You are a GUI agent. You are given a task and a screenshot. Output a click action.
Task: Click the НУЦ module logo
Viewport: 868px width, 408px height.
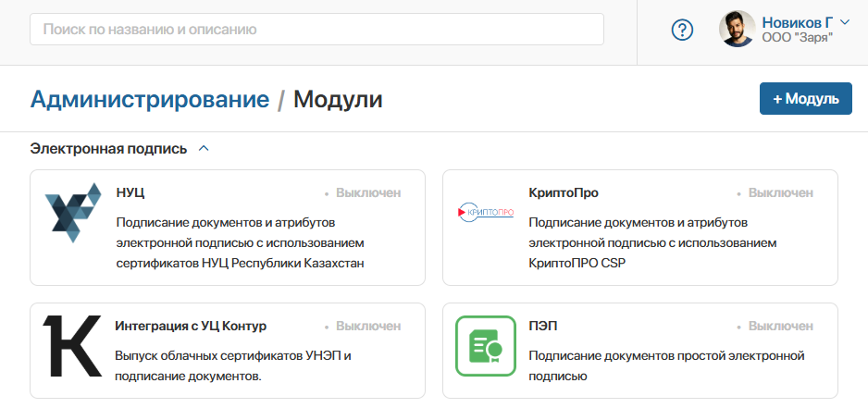(x=73, y=213)
